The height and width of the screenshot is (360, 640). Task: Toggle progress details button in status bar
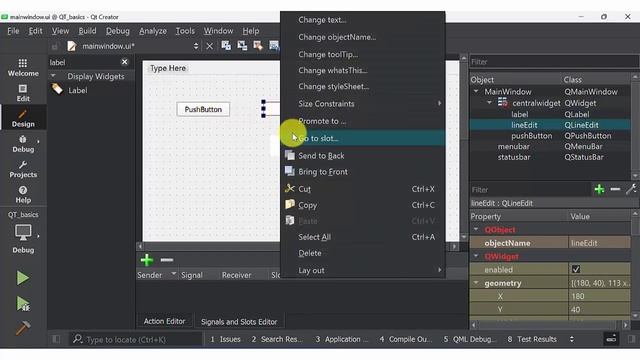point(611,339)
